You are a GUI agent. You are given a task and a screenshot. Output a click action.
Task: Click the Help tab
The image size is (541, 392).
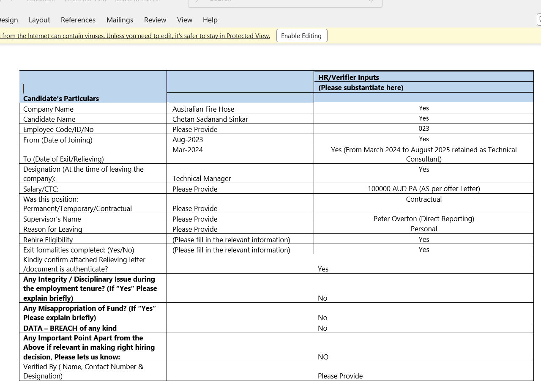(x=210, y=20)
